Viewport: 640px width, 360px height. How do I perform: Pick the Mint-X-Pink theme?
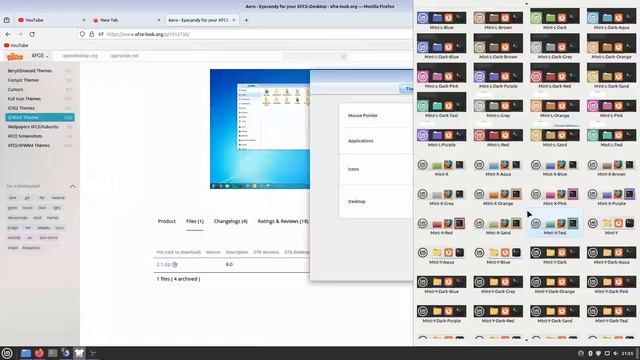(555, 197)
